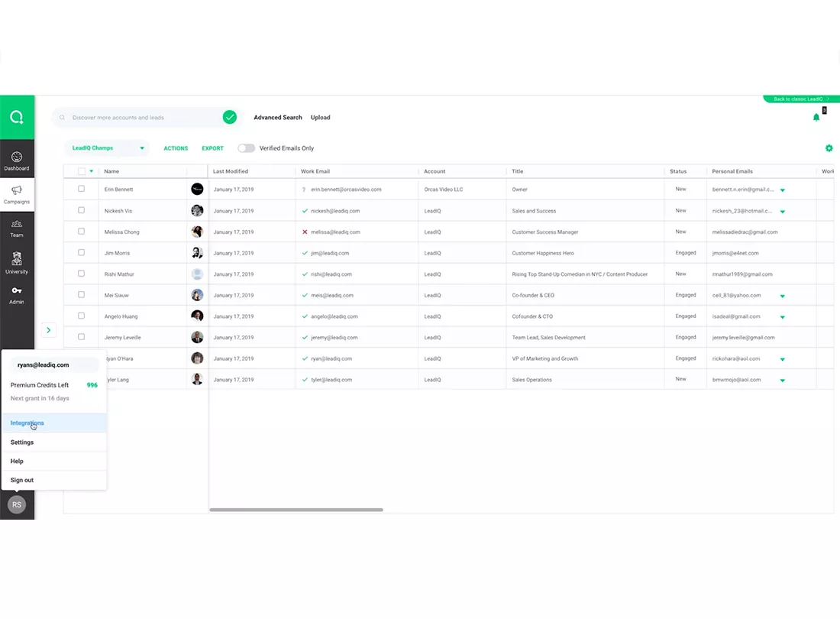Expand personal emails for bmwmojo@aol.com

click(782, 381)
